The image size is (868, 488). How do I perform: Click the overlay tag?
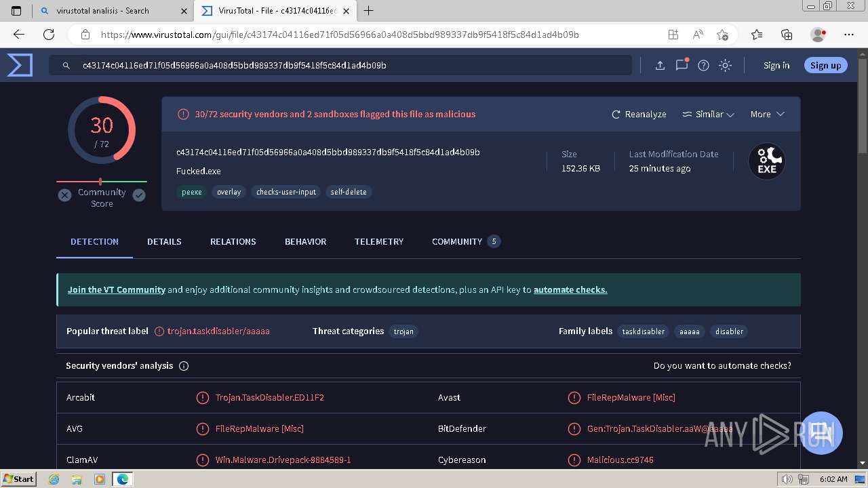[229, 192]
